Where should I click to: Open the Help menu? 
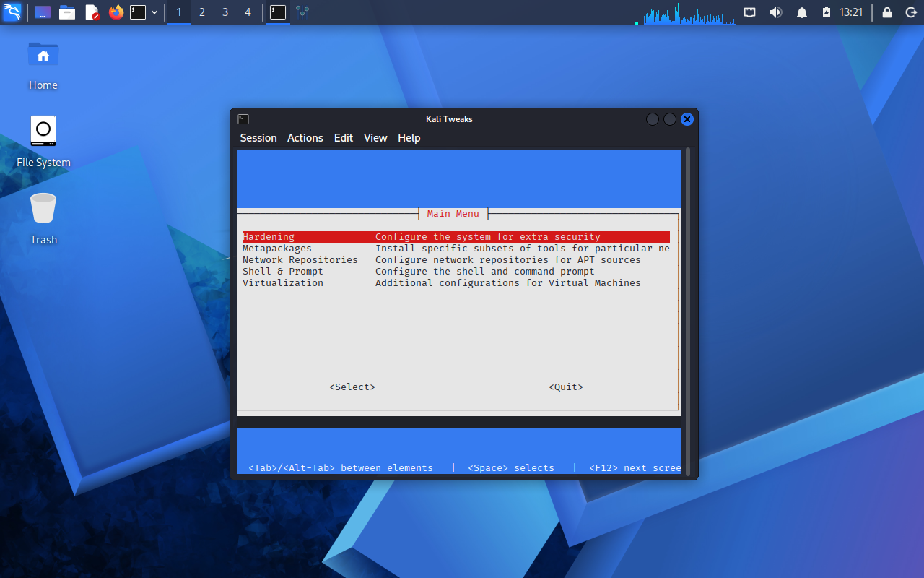pos(409,138)
